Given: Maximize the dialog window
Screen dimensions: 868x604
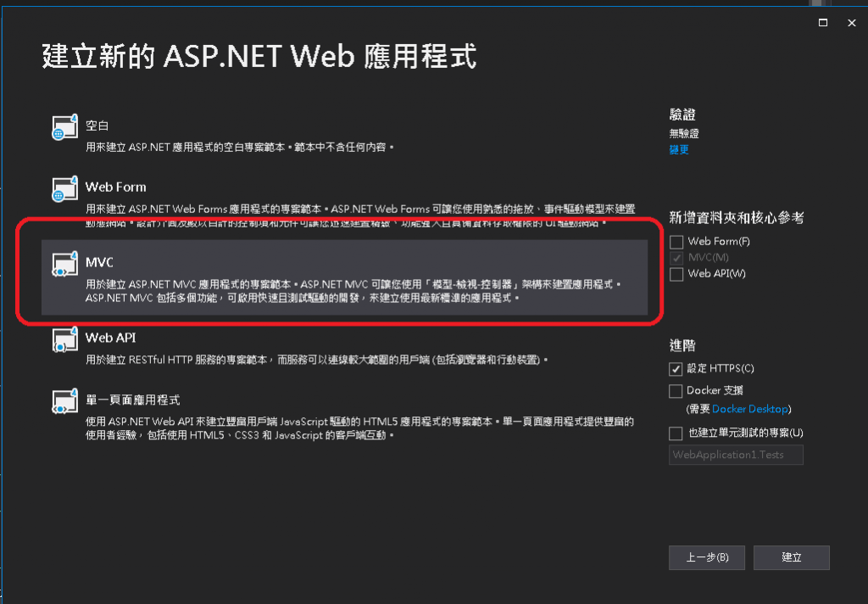Looking at the screenshot, I should point(823,23).
